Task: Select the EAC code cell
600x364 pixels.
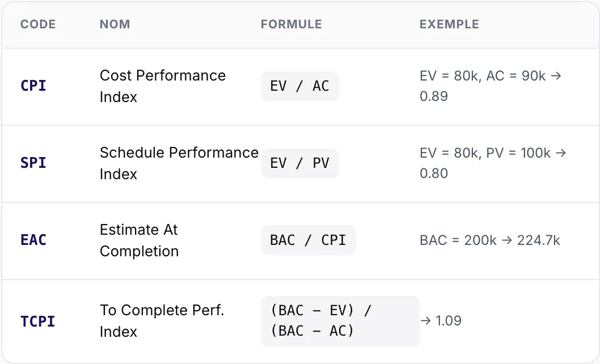Action: tap(33, 240)
